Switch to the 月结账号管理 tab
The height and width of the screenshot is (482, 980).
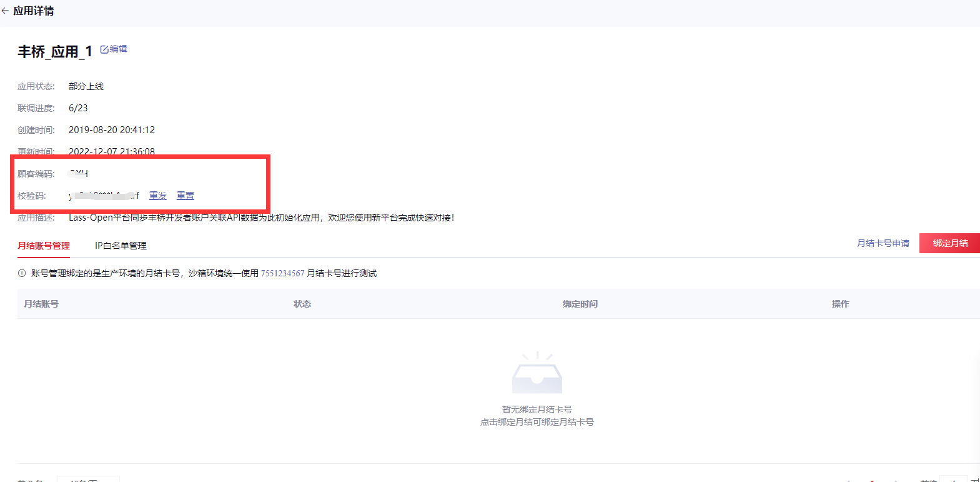tap(44, 246)
